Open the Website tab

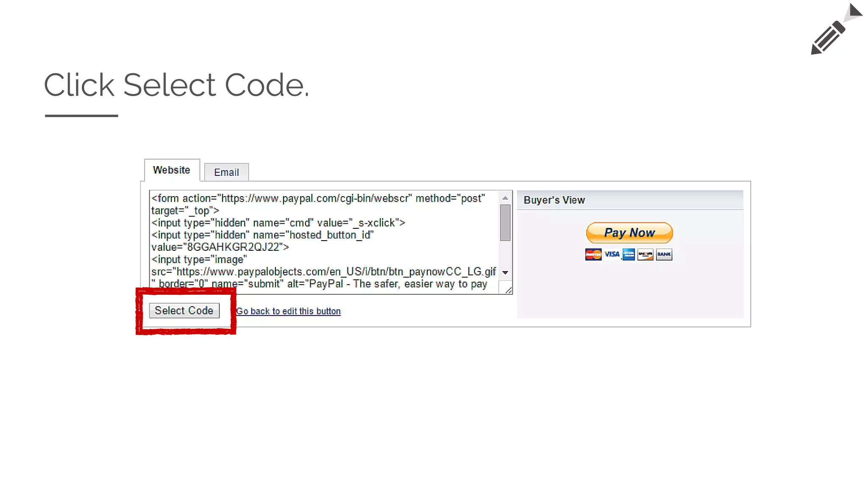tap(172, 170)
